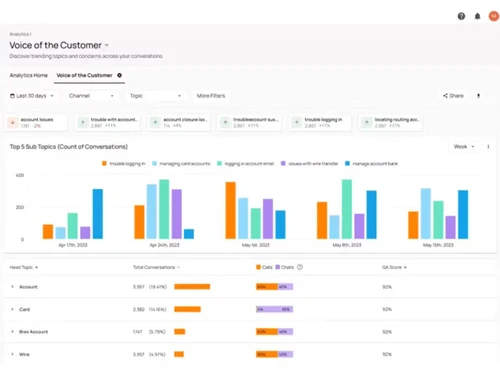Click the Account row conversations bar
The image size is (500, 375).
[192, 287]
